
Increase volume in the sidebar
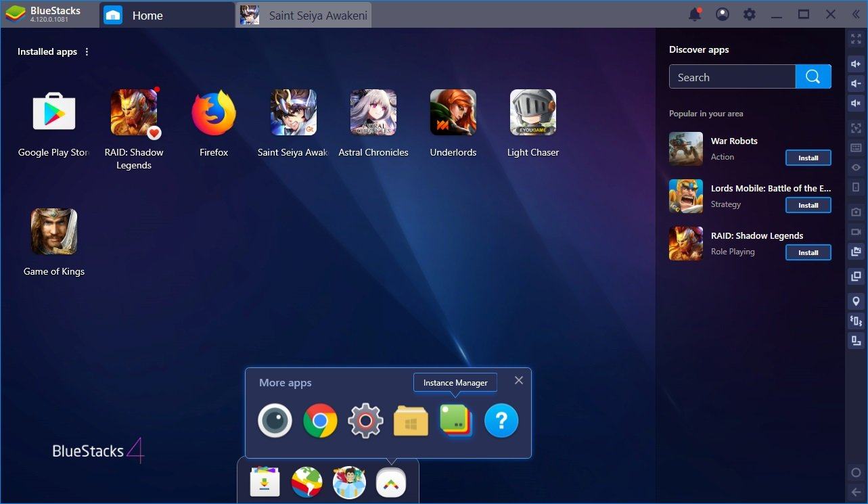click(x=856, y=64)
